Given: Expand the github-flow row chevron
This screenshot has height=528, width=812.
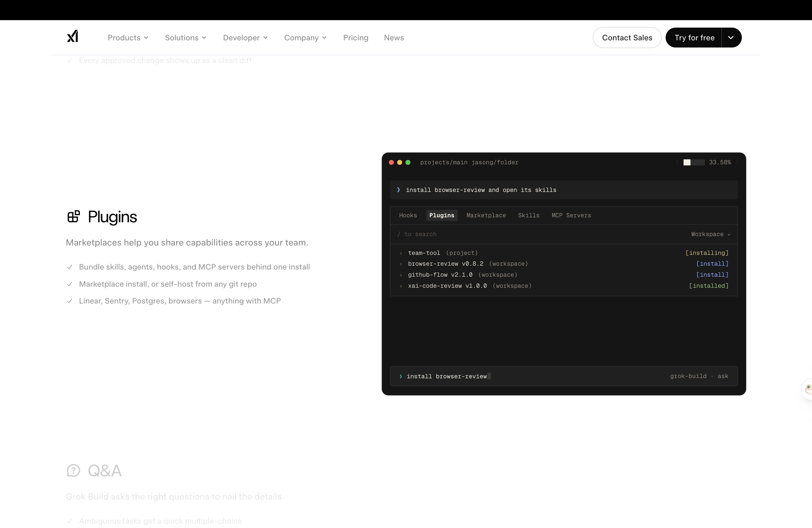Looking at the screenshot, I should (x=401, y=275).
